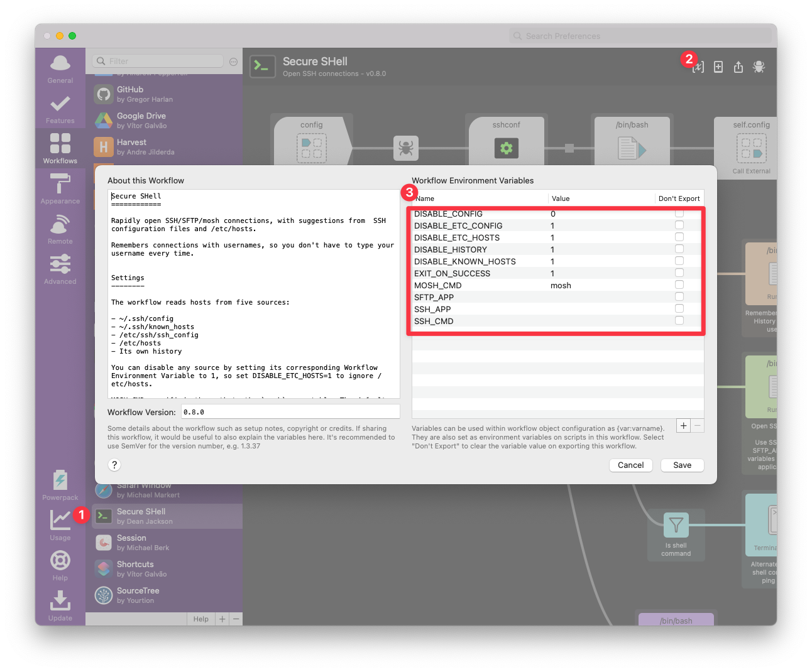Select the SSH_CMD variable name

pyautogui.click(x=434, y=321)
